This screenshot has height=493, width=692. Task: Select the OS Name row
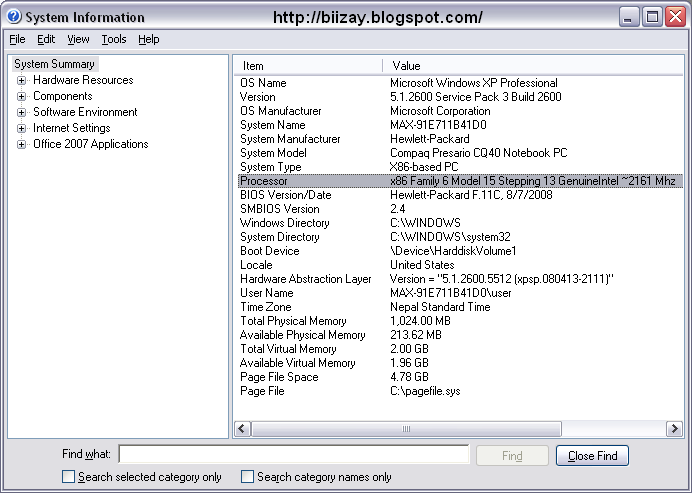459,83
